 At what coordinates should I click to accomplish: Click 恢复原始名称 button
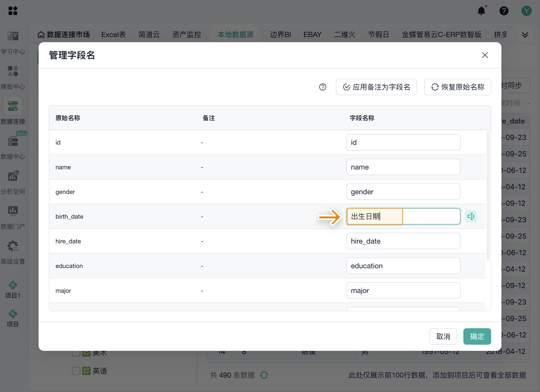click(458, 87)
